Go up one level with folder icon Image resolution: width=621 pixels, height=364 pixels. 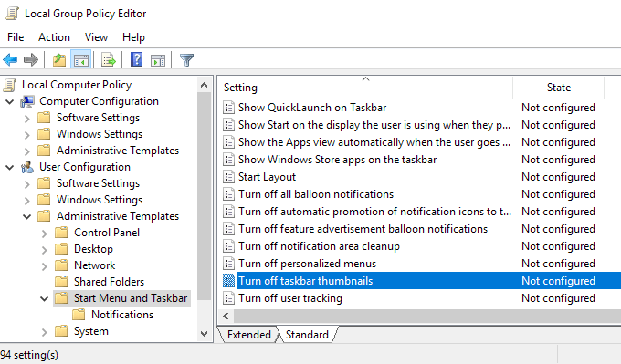tap(59, 60)
